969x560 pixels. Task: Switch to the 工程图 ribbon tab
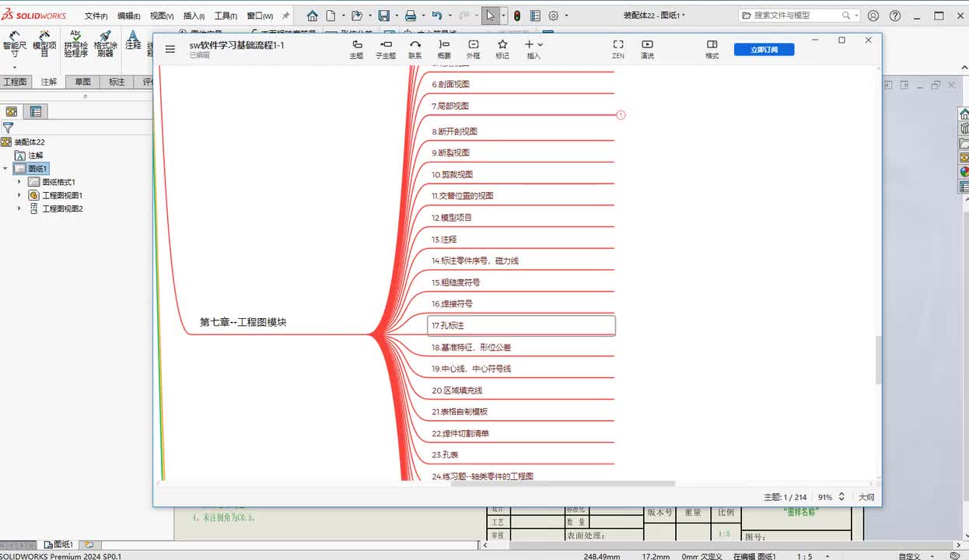point(15,82)
